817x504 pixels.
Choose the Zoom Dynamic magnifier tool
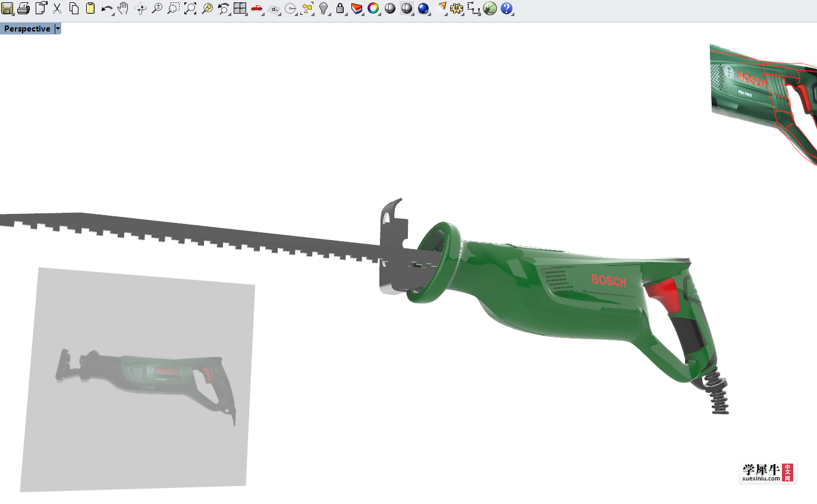(157, 8)
